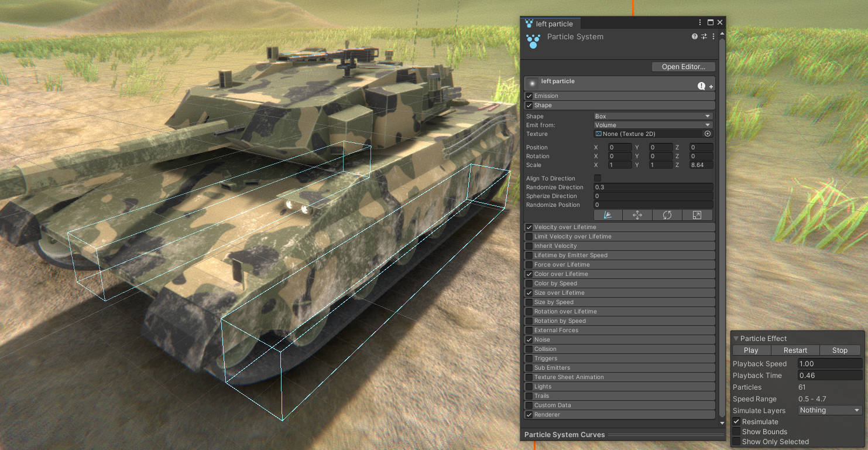Disable Velocity over Lifetime module checkbox
This screenshot has height=450, width=868.
click(529, 227)
